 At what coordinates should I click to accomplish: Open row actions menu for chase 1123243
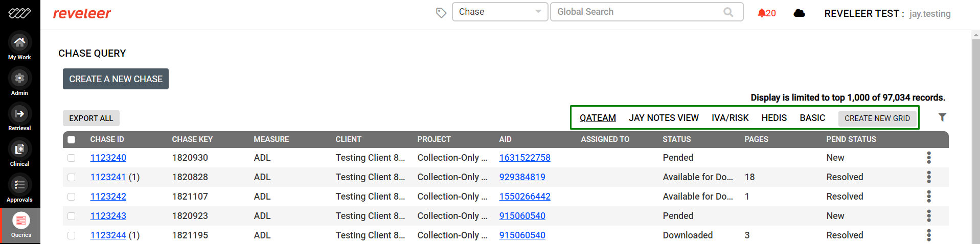929,216
